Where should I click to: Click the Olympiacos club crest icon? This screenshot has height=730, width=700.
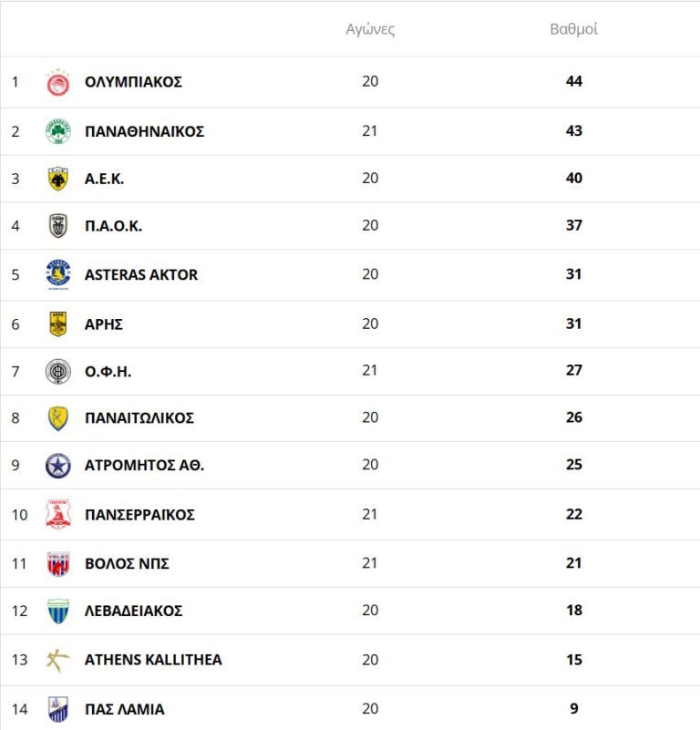[58, 82]
